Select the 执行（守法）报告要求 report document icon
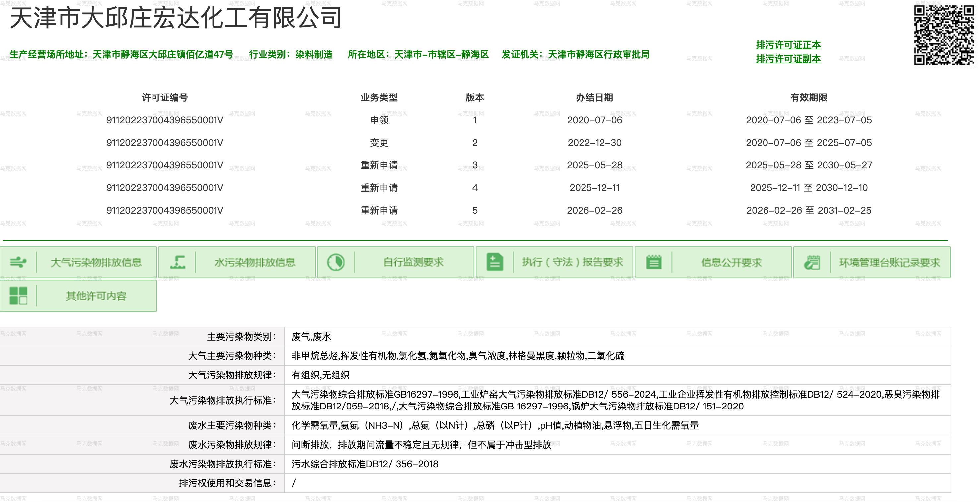 [x=495, y=262]
